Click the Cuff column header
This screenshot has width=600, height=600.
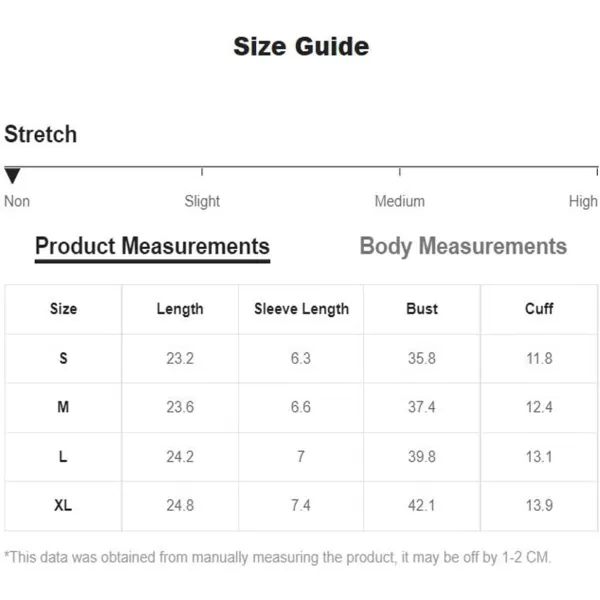pos(539,309)
